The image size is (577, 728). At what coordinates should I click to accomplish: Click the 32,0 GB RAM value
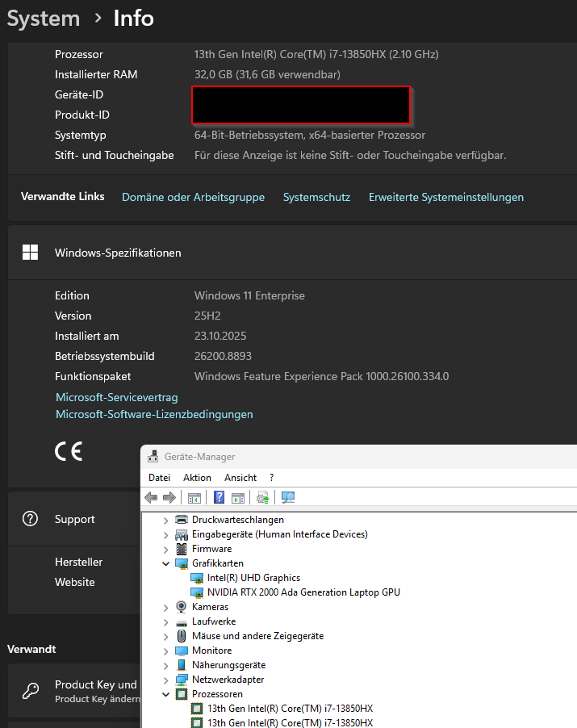click(267, 74)
